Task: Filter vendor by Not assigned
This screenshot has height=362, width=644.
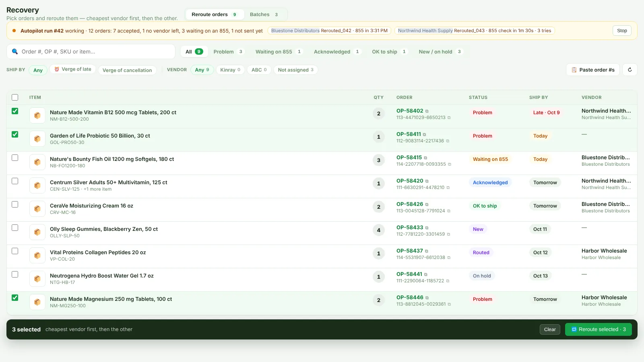Action: tap(296, 70)
